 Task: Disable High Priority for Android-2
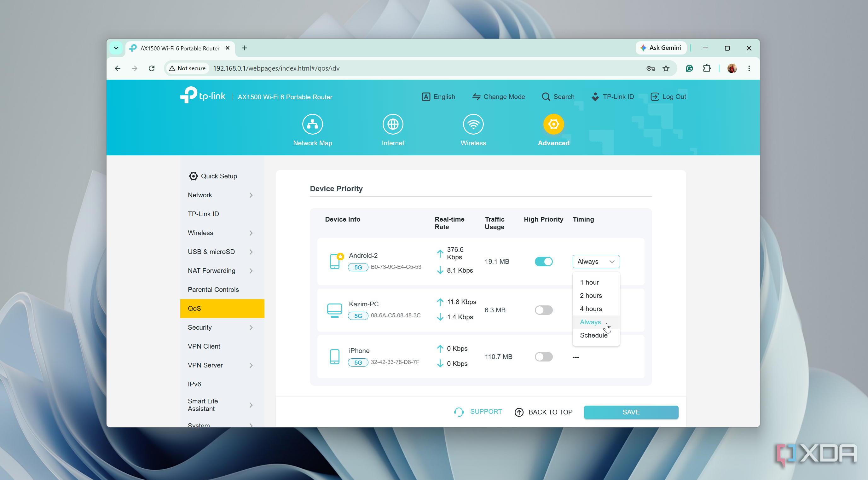[x=543, y=261]
